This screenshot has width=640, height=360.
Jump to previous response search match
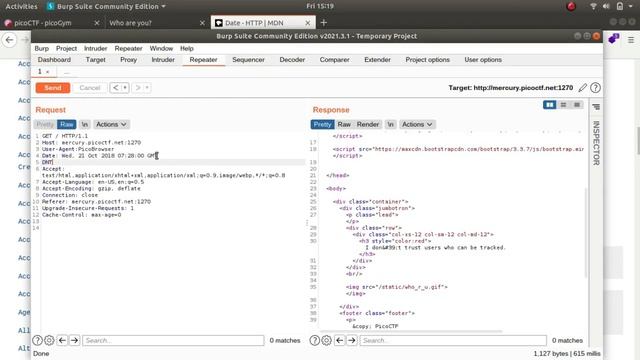point(339,340)
